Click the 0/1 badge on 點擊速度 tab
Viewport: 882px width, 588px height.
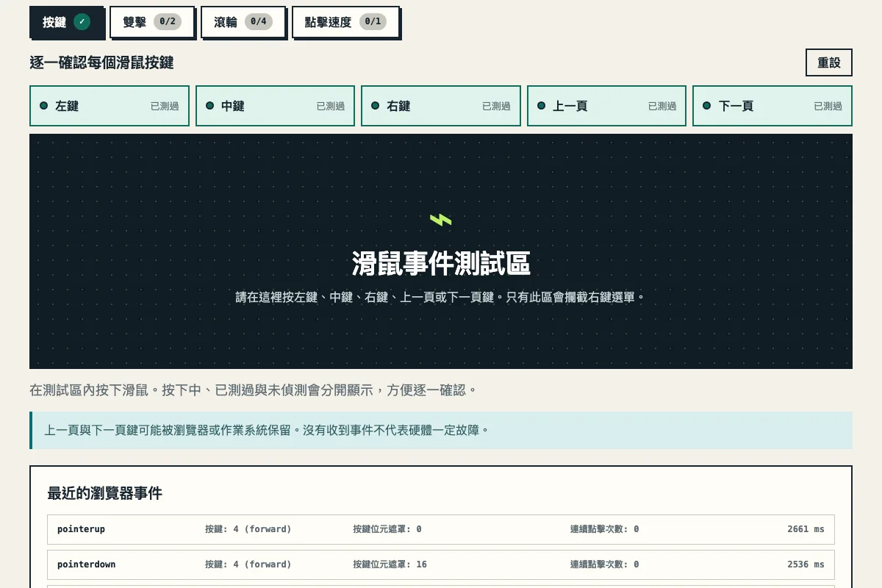[373, 22]
